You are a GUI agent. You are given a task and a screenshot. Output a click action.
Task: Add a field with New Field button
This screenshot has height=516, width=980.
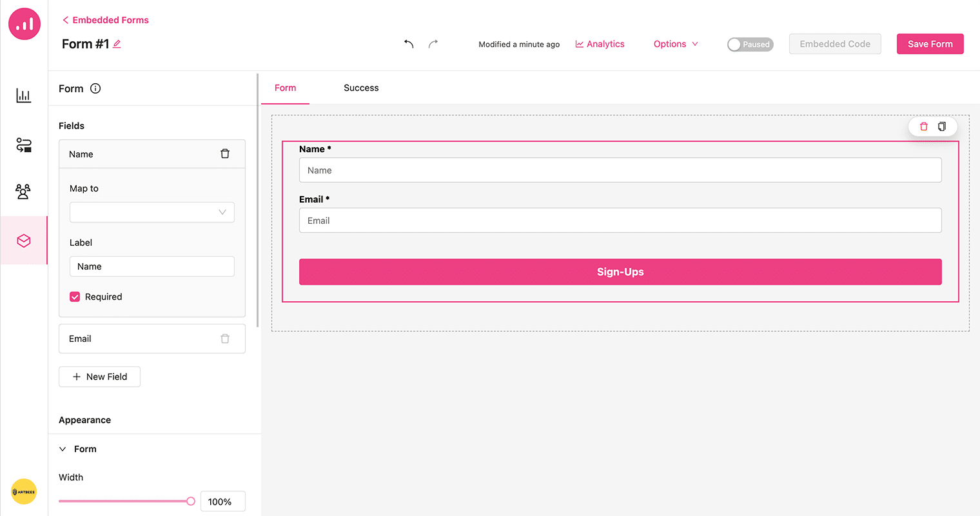[x=99, y=377]
